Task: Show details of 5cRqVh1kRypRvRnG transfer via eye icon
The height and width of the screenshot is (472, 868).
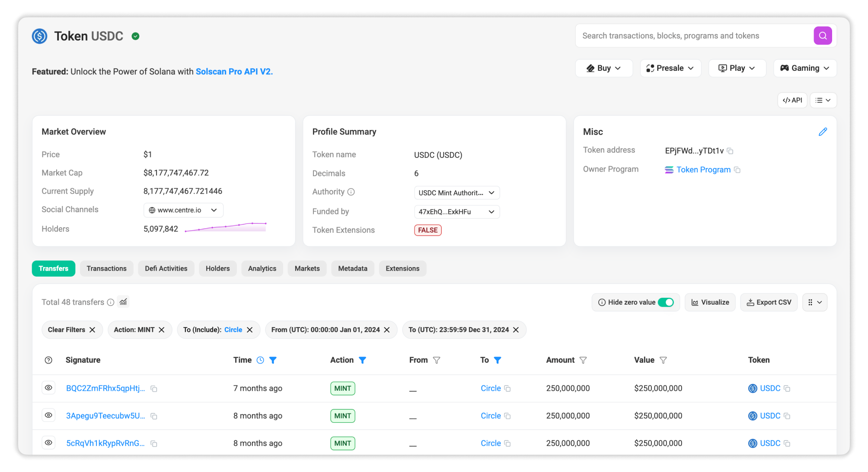Action: pos(48,443)
